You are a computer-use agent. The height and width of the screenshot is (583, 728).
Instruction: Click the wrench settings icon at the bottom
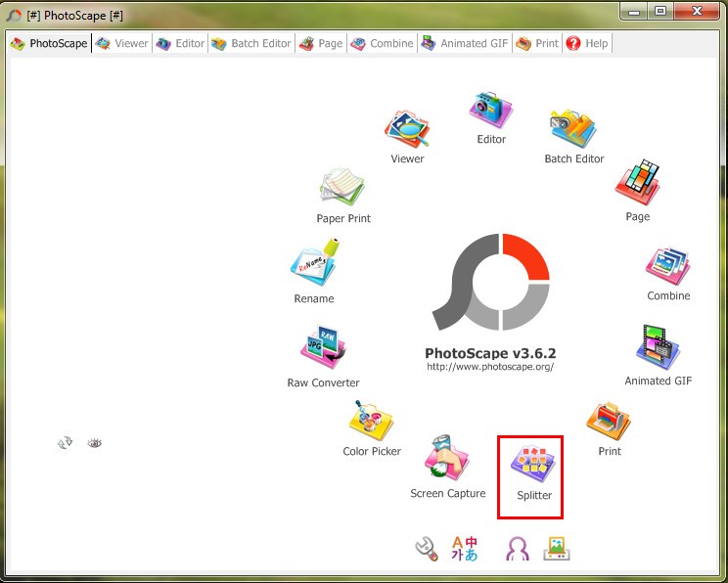pos(427,549)
